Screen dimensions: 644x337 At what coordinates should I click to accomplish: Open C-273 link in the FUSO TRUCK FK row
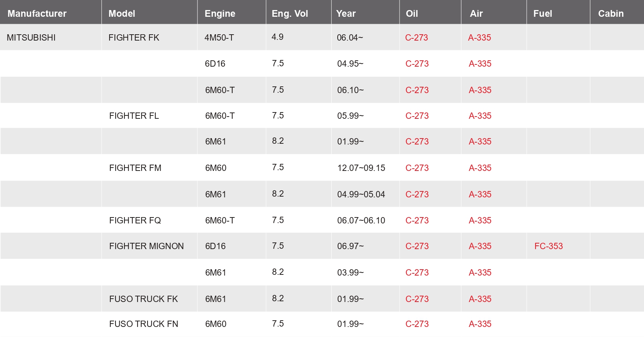417,299
